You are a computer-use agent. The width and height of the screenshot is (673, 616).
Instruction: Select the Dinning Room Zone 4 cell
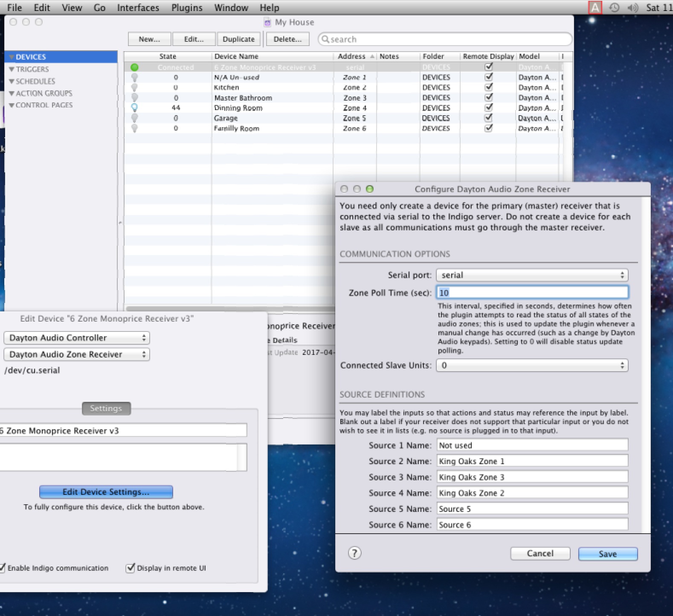(355, 108)
